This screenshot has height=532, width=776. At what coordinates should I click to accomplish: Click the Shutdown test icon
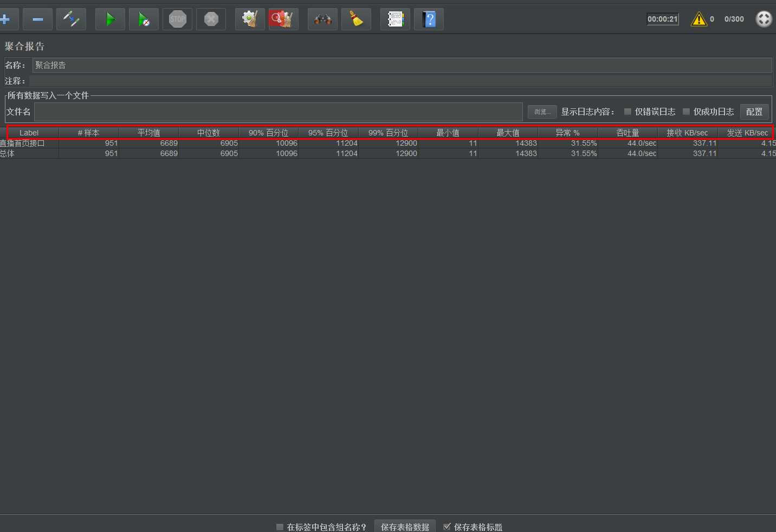[211, 20]
